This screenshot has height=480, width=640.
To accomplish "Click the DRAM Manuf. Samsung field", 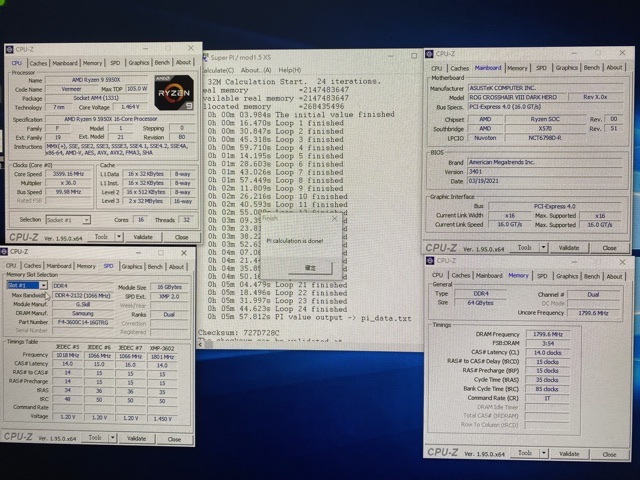I will click(83, 313).
